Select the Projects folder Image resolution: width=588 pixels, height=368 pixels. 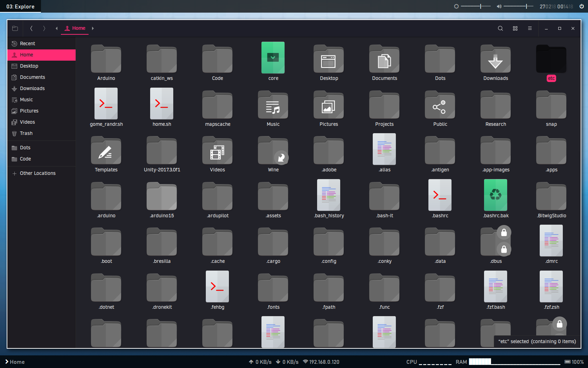tap(384, 105)
